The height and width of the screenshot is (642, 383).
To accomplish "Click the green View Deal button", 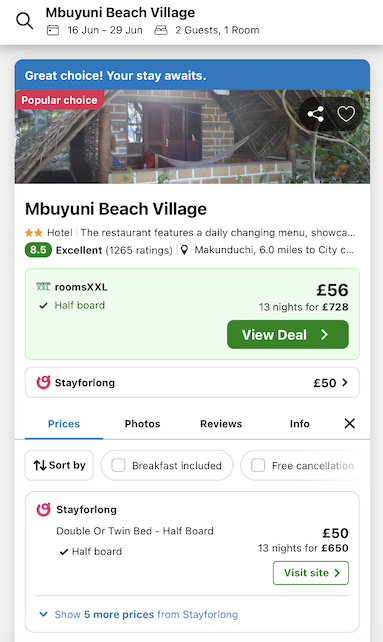I will 288,335.
